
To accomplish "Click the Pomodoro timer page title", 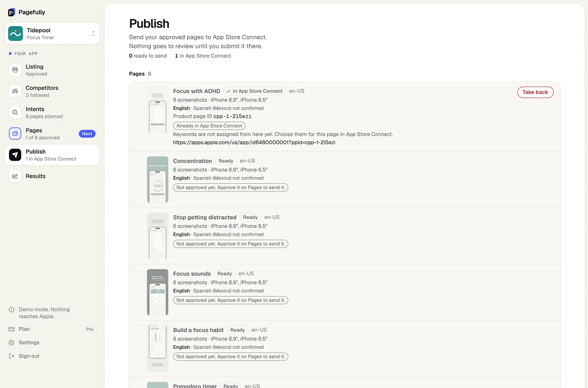I will point(195,386).
